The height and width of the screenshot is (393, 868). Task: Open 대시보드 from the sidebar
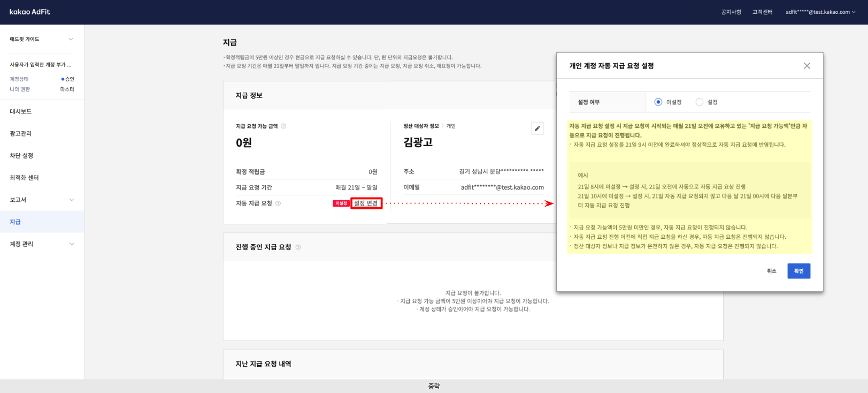[x=21, y=111]
